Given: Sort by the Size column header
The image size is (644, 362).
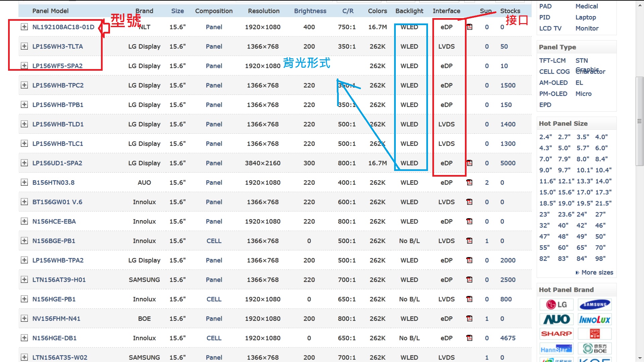Looking at the screenshot, I should (x=177, y=11).
